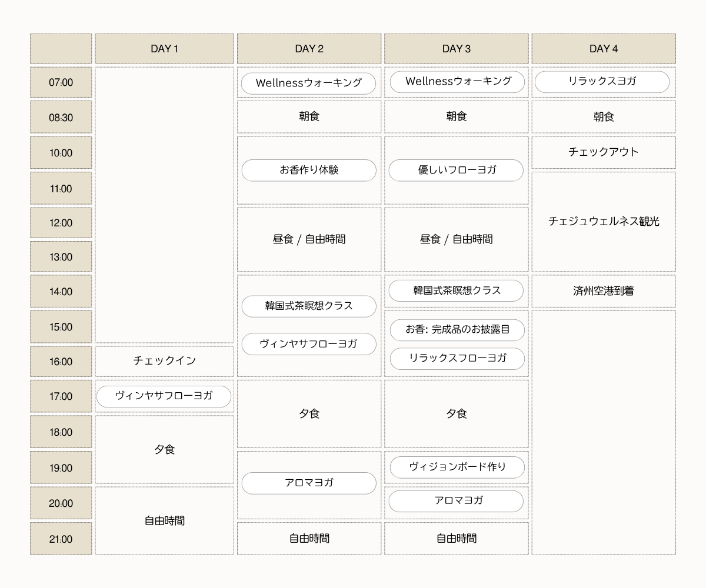Viewport: 706px width, 588px height.
Task: Open the 優しいフローヨガ activity
Action: [x=457, y=171]
